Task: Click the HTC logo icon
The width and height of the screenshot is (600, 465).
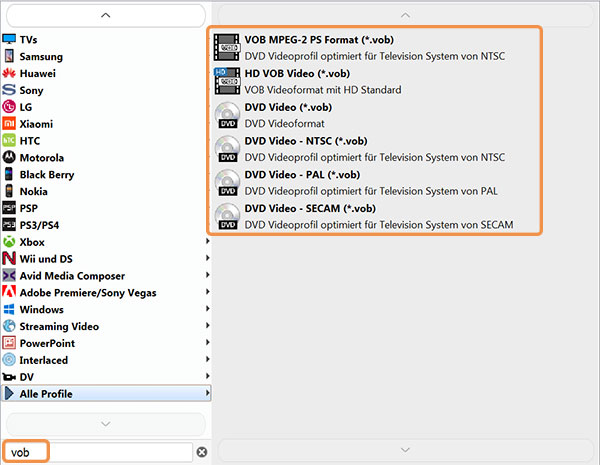Action: pos(9,140)
